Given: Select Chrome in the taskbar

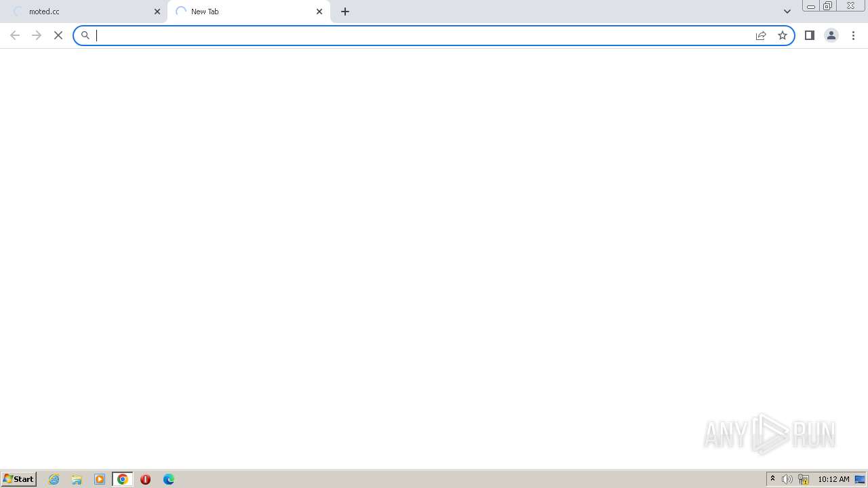Looking at the screenshot, I should [123, 479].
